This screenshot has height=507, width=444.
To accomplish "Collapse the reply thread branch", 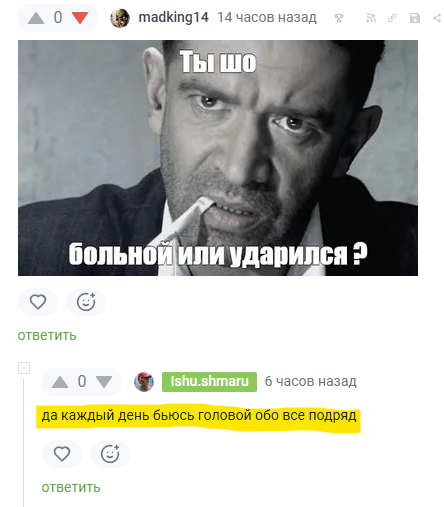I will [x=24, y=368].
